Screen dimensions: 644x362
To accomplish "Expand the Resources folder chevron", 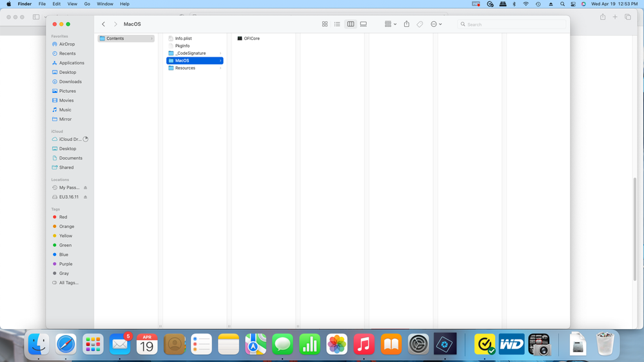I will [x=220, y=68].
